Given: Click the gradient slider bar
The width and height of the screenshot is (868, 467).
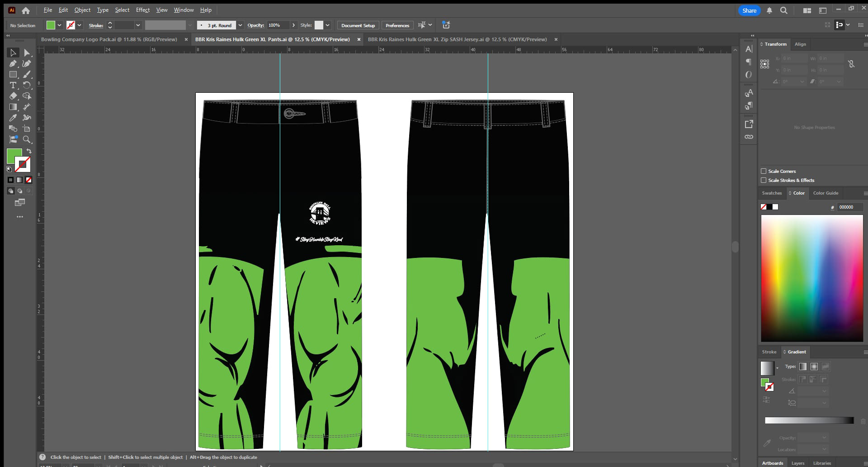Looking at the screenshot, I should [x=809, y=420].
